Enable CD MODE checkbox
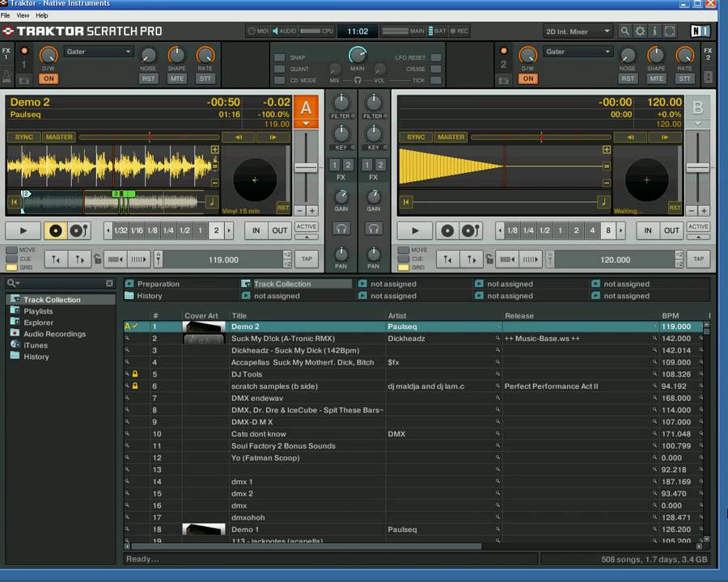The image size is (728, 582). tap(280, 80)
